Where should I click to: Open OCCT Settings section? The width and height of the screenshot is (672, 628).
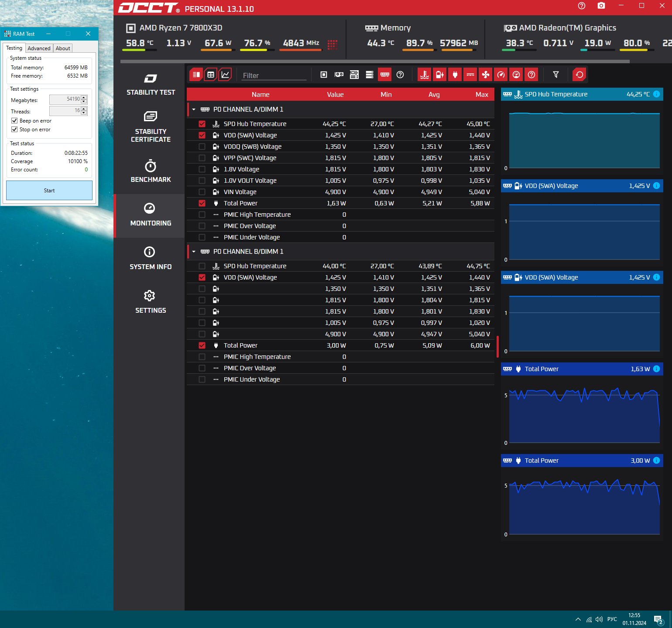pos(151,302)
